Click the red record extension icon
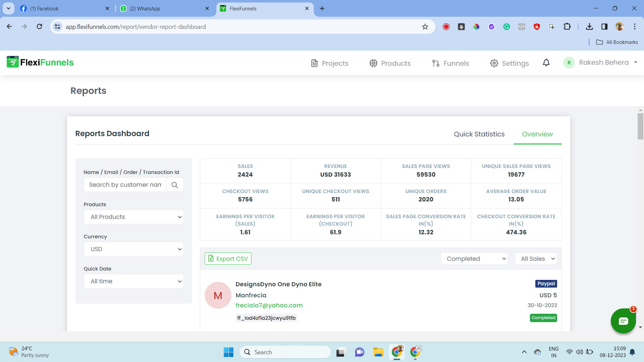The width and height of the screenshot is (644, 362). point(446,26)
